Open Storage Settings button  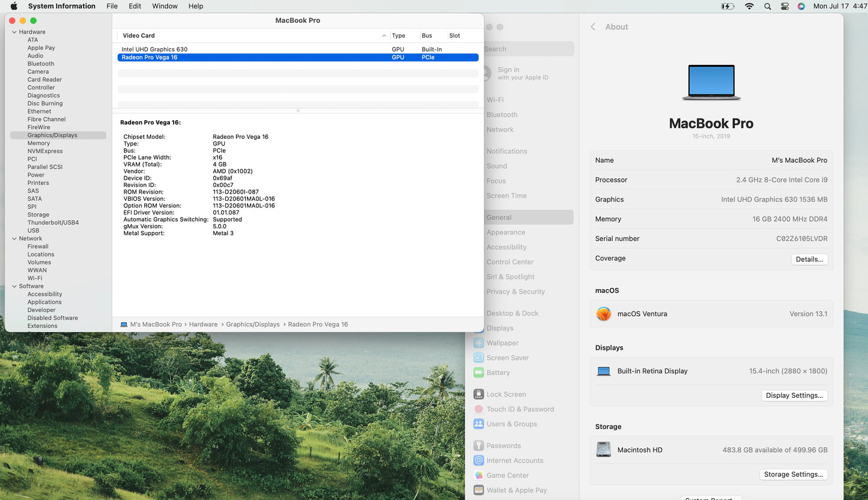(794, 474)
